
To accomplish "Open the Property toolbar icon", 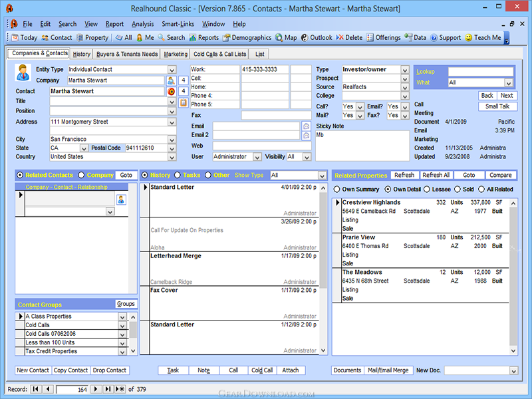I will point(80,38).
